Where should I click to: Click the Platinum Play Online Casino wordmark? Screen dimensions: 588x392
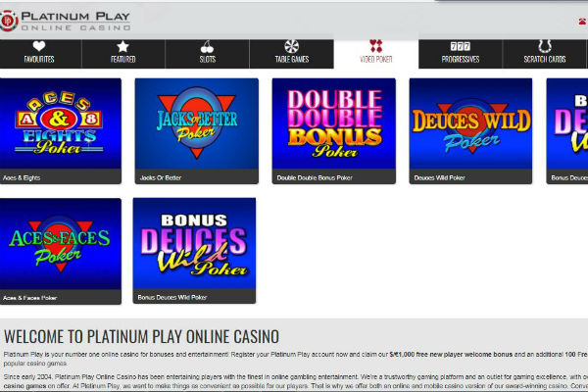tap(75, 21)
